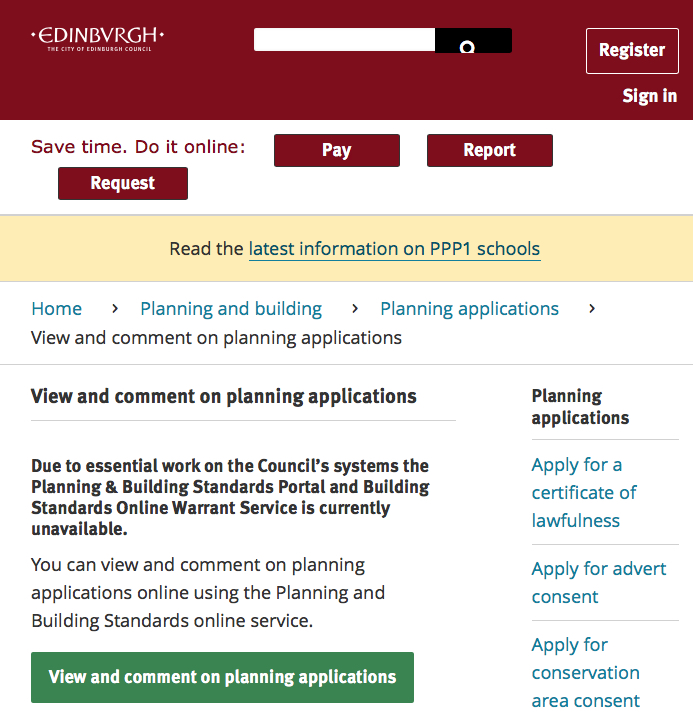Click green View and comment on planning applications button
The width and height of the screenshot is (693, 723).
(222, 677)
